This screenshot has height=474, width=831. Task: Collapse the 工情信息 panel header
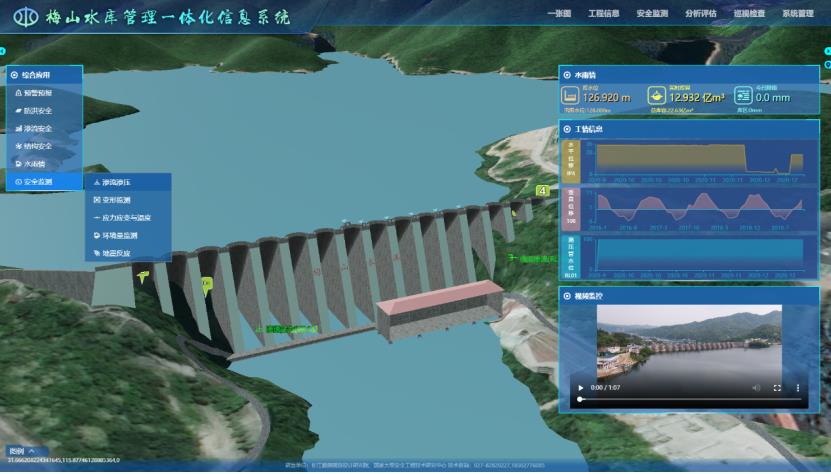point(689,129)
